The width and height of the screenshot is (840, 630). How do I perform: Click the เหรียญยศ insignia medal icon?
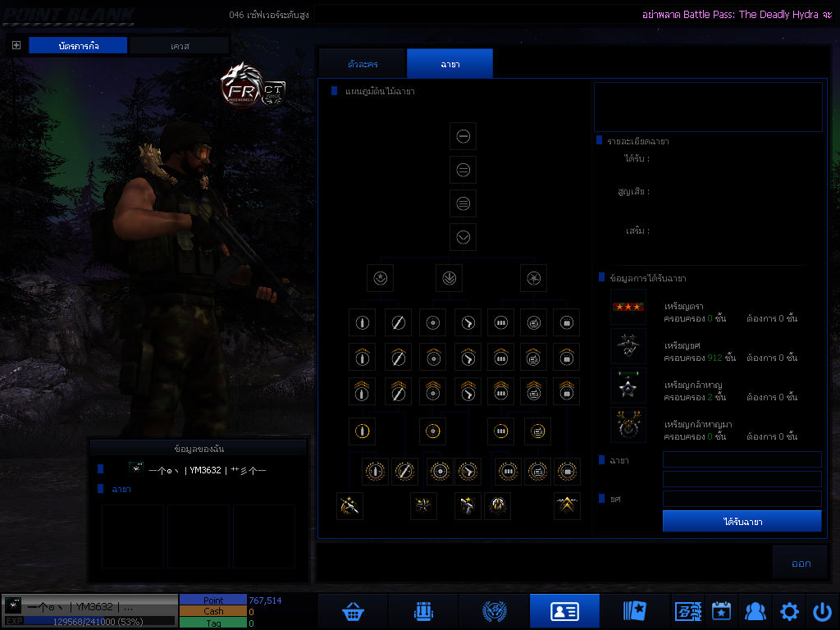point(628,346)
